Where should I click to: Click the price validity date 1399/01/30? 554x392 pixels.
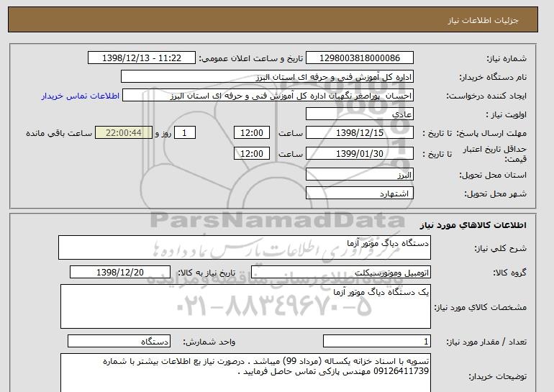[359, 153]
